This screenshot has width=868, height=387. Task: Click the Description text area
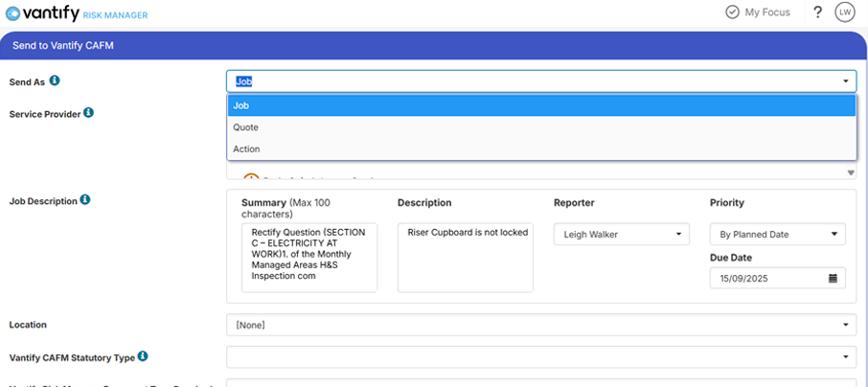465,257
